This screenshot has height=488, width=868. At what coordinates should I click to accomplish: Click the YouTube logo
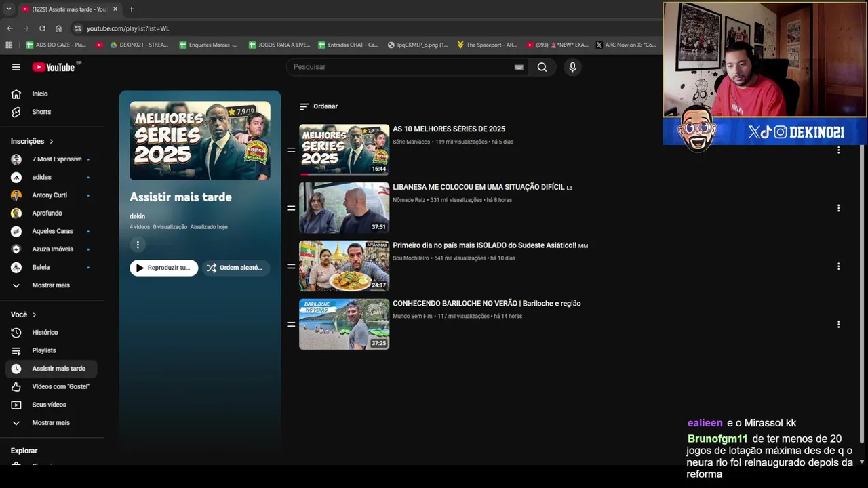54,67
